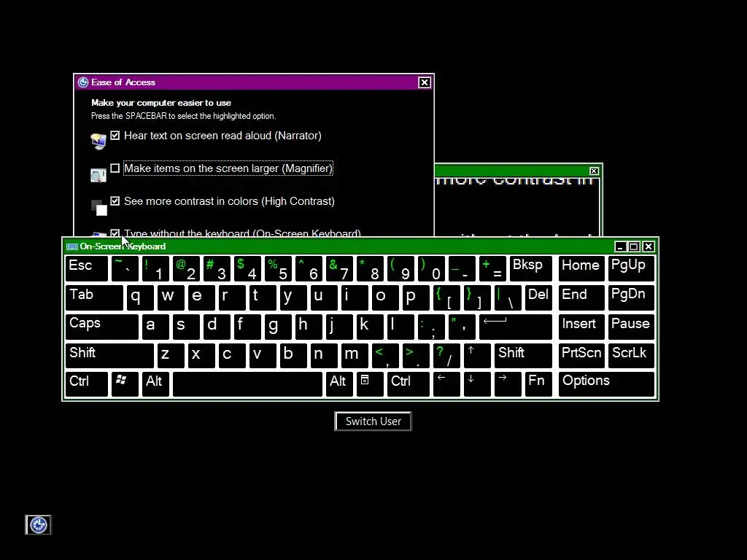Click the letter z key
This screenshot has width=747, height=560.
pos(171,355)
